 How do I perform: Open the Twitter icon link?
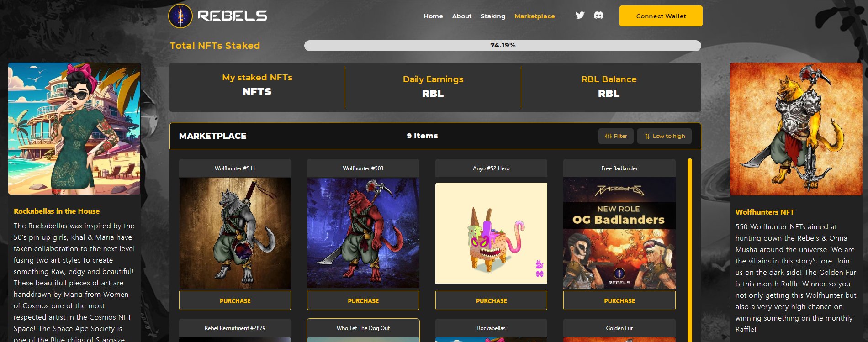coord(580,15)
